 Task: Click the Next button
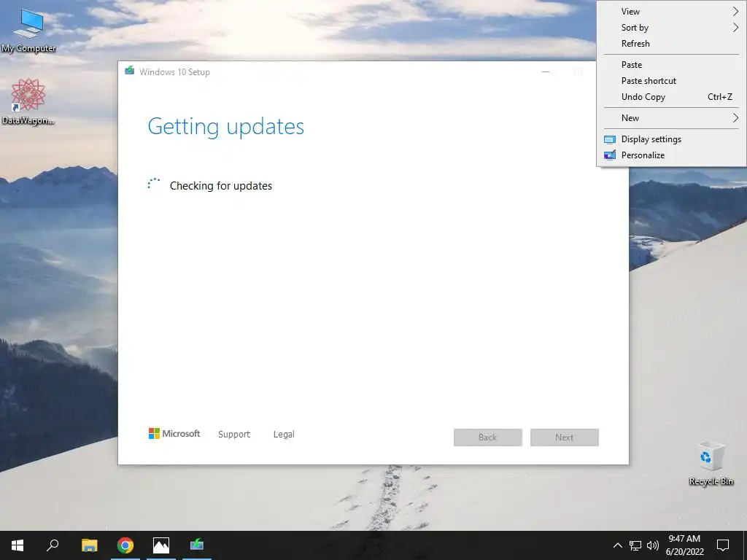565,437
